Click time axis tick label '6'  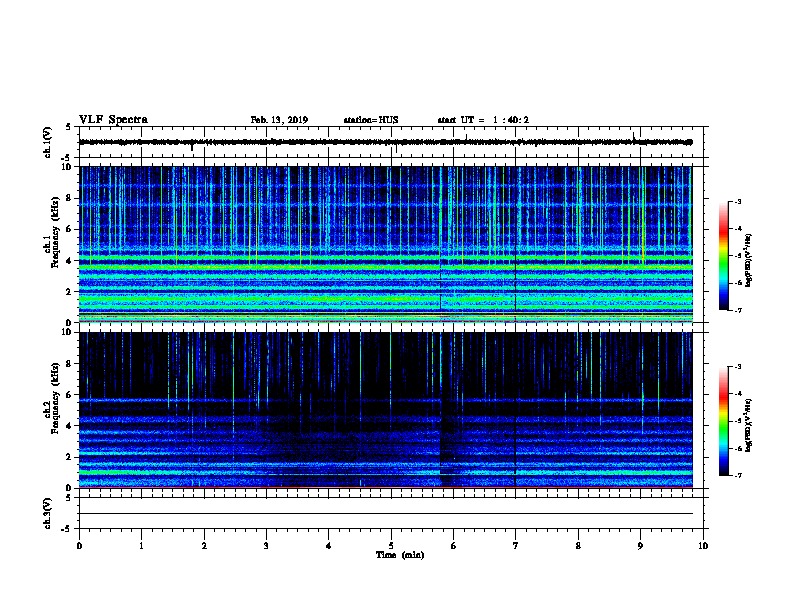pyautogui.click(x=454, y=546)
